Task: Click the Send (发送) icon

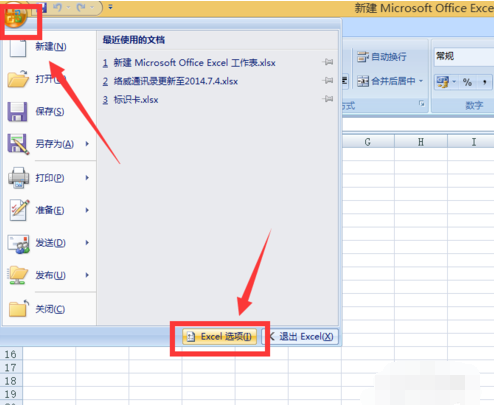Action: pyautogui.click(x=18, y=243)
